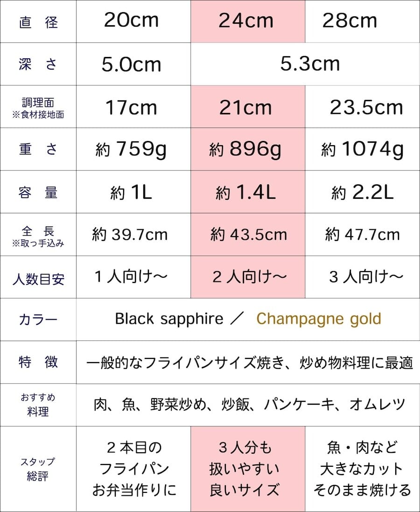Click the 5.0cm depth value
The width and height of the screenshot is (420, 512).
point(133,64)
